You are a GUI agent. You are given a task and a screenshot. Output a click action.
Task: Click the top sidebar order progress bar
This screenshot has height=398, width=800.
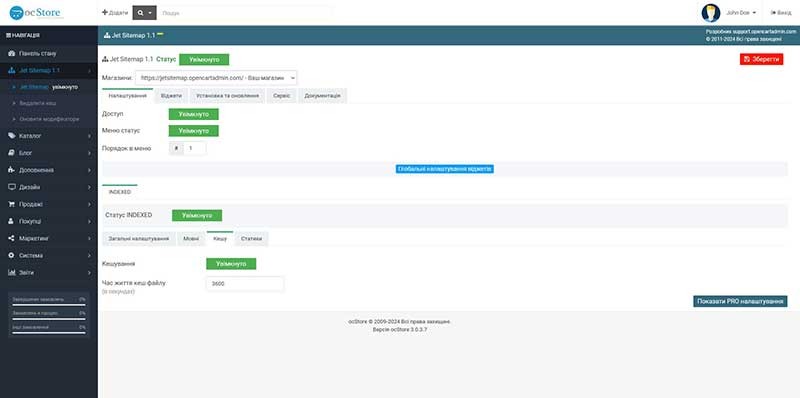49,305
